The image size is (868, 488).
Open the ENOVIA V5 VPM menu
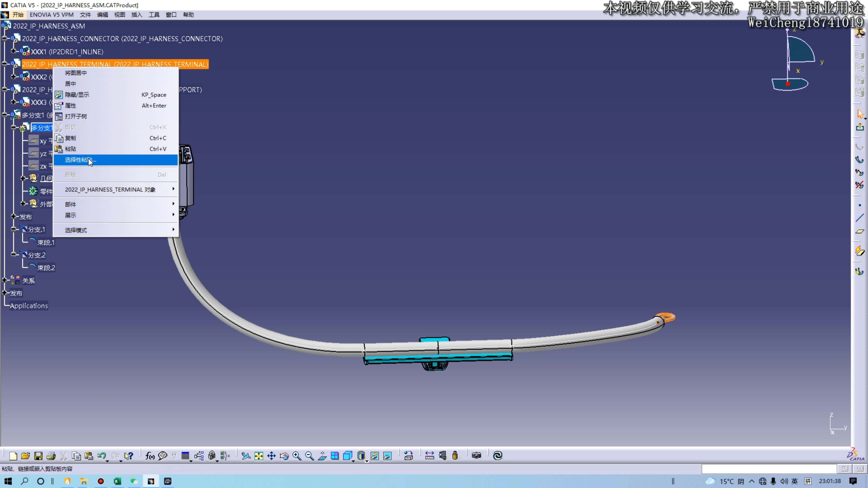(52, 14)
